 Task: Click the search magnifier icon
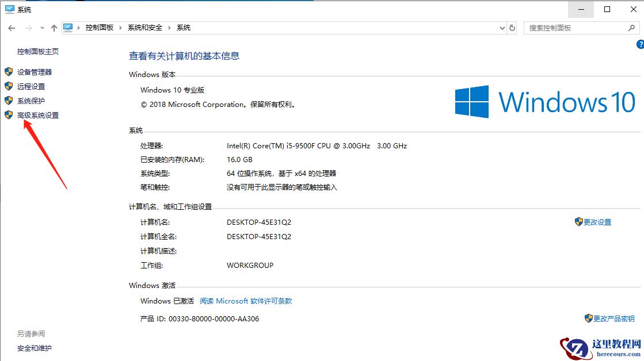[x=631, y=27]
